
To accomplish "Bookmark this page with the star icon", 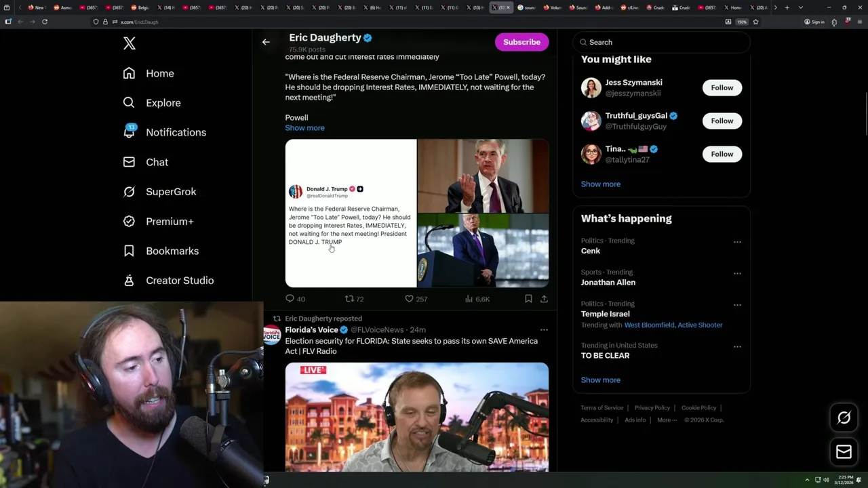I will (755, 22).
